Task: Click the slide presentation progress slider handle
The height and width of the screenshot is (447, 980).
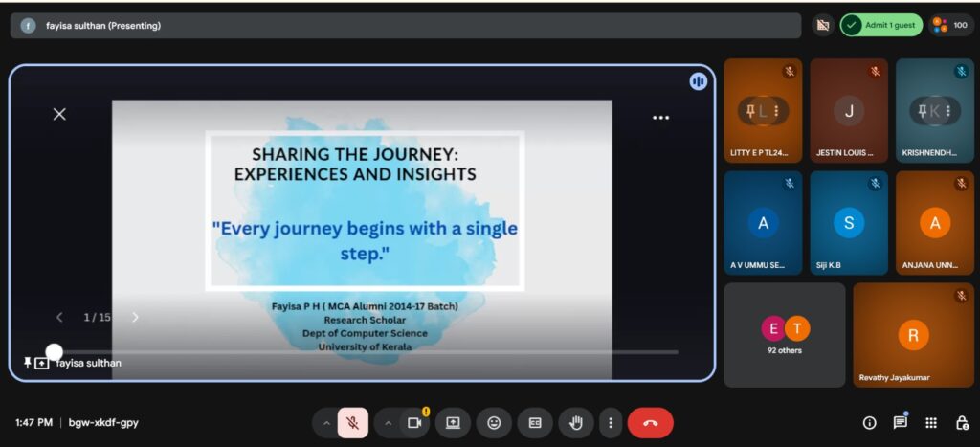Action: pos(55,352)
